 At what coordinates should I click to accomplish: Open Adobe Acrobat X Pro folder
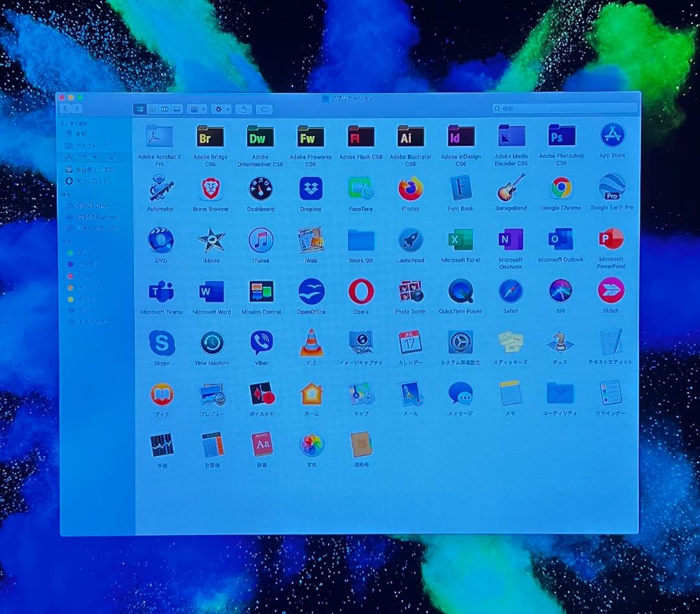point(159,136)
